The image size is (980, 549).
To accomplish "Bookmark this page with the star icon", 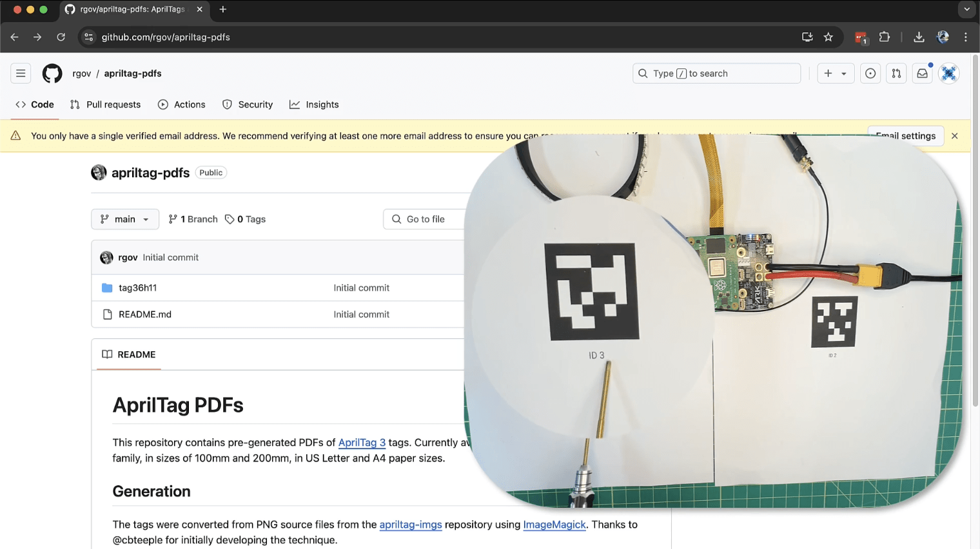I will (x=828, y=37).
